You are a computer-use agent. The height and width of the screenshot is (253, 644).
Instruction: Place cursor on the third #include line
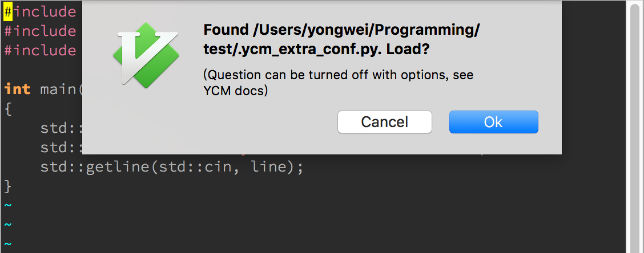(x=40, y=51)
